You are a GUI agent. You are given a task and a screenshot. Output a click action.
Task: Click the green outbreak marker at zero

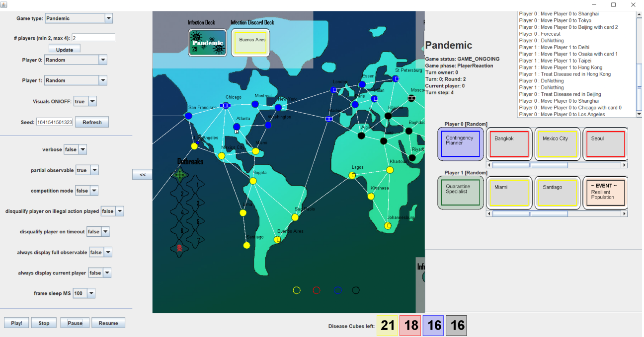180,174
